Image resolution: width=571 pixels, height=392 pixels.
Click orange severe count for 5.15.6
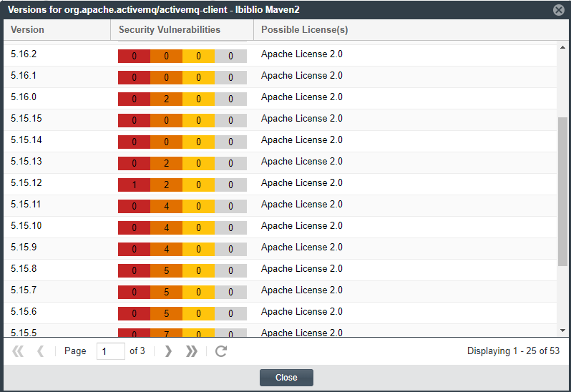[x=166, y=314]
